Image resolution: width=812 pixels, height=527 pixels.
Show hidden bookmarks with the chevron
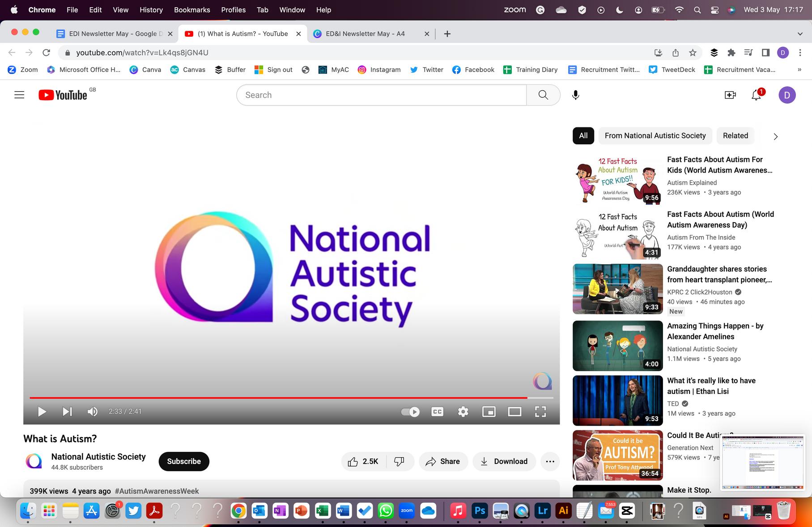(799, 70)
